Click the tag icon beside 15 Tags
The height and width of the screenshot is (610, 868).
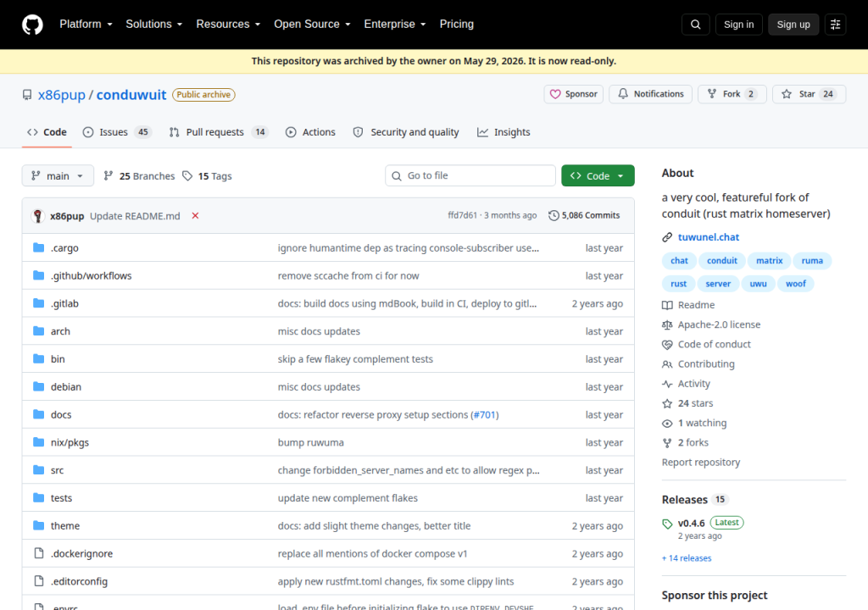pyautogui.click(x=187, y=176)
